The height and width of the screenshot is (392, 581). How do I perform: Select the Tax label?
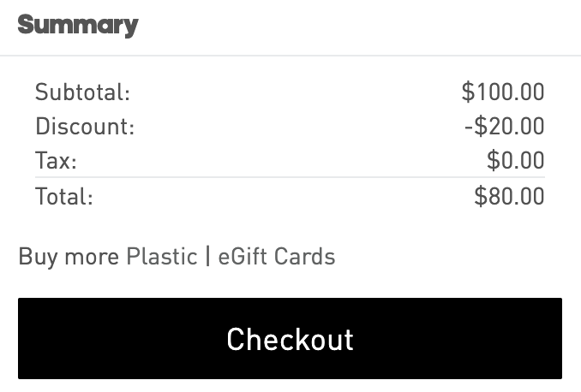(56, 161)
